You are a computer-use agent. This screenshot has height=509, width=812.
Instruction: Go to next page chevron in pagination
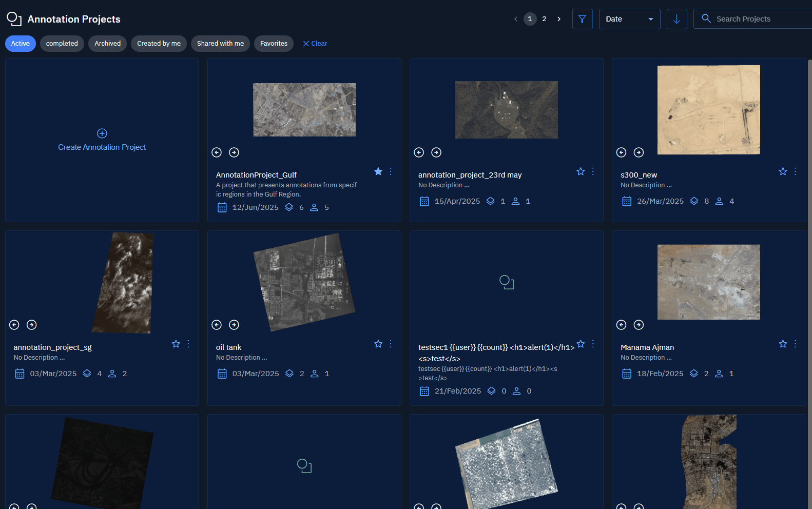(559, 19)
